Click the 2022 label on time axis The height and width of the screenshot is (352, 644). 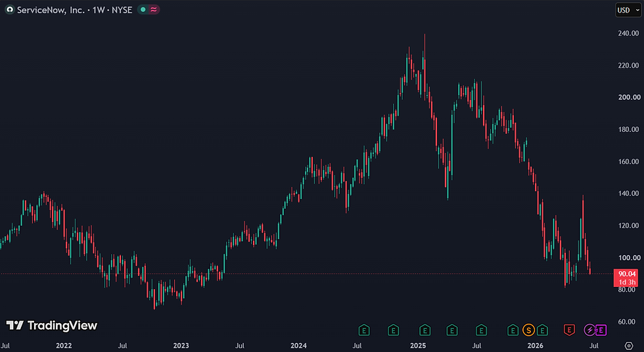[x=64, y=345]
